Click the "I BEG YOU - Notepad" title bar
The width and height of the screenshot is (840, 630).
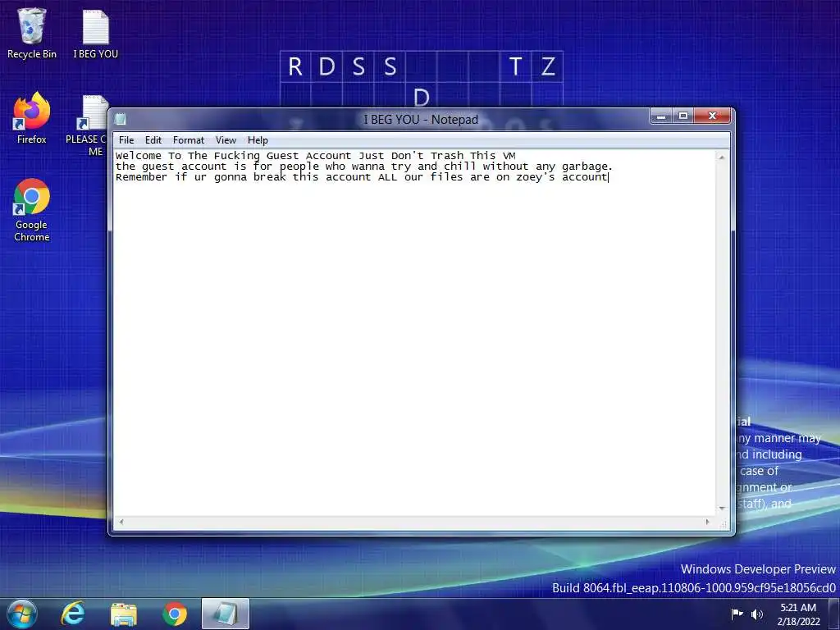click(421, 119)
